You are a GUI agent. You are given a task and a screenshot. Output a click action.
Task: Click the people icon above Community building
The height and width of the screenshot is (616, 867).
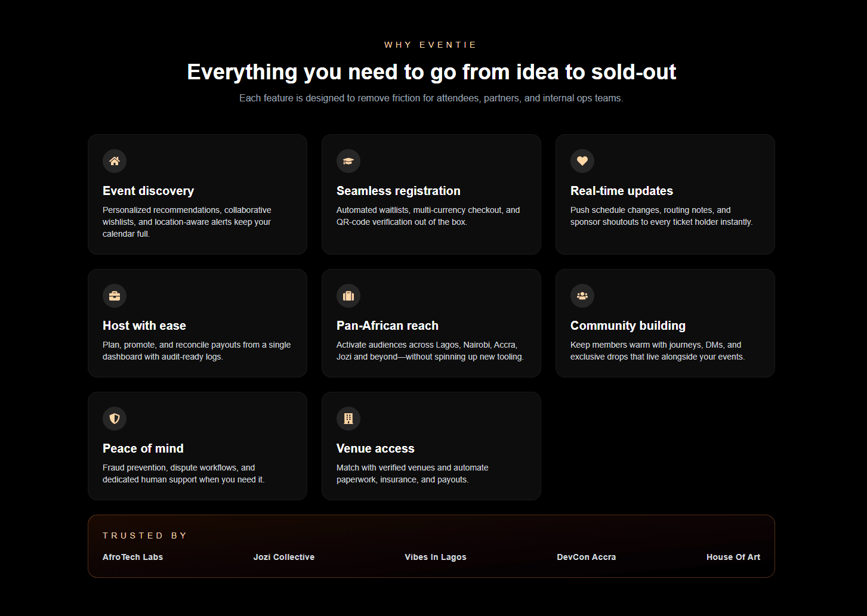(x=582, y=296)
